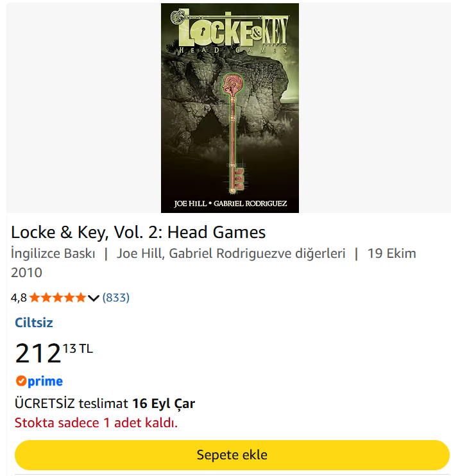The width and height of the screenshot is (451, 476).
Task: Click the 4,8 rating score number
Action: click(19, 298)
